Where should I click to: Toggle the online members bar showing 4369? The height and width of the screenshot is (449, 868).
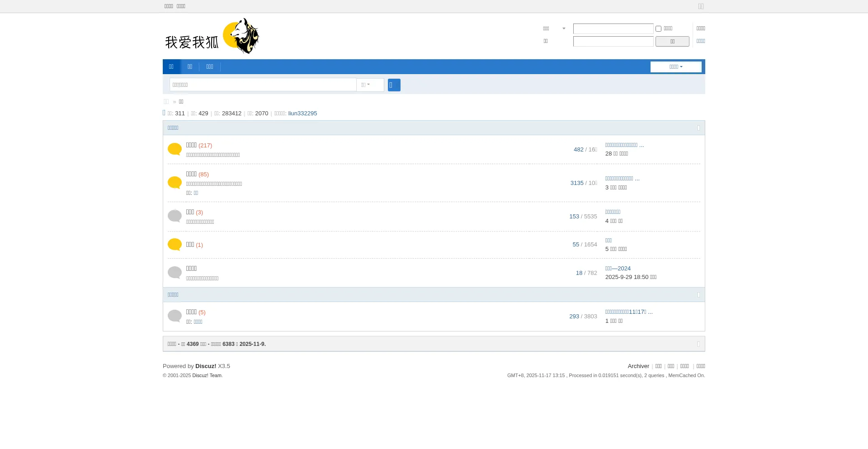pos(698,344)
